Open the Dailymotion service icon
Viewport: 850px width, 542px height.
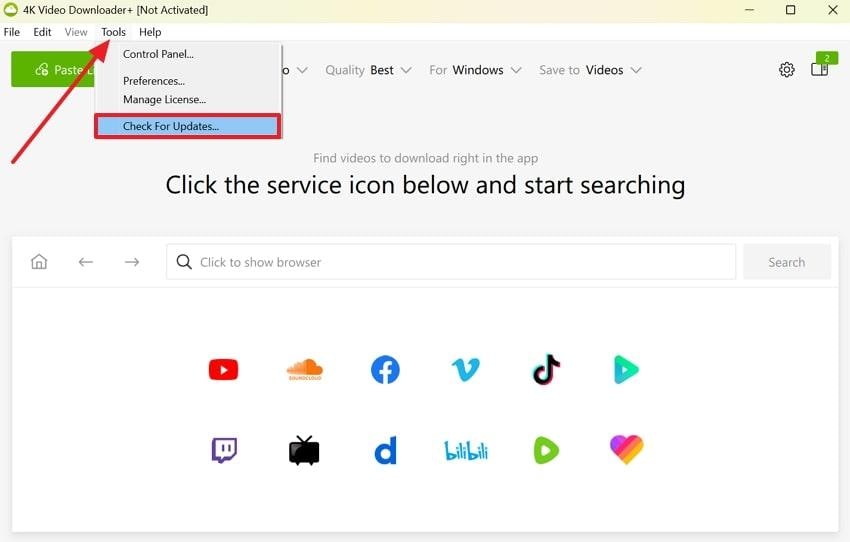[385, 450]
